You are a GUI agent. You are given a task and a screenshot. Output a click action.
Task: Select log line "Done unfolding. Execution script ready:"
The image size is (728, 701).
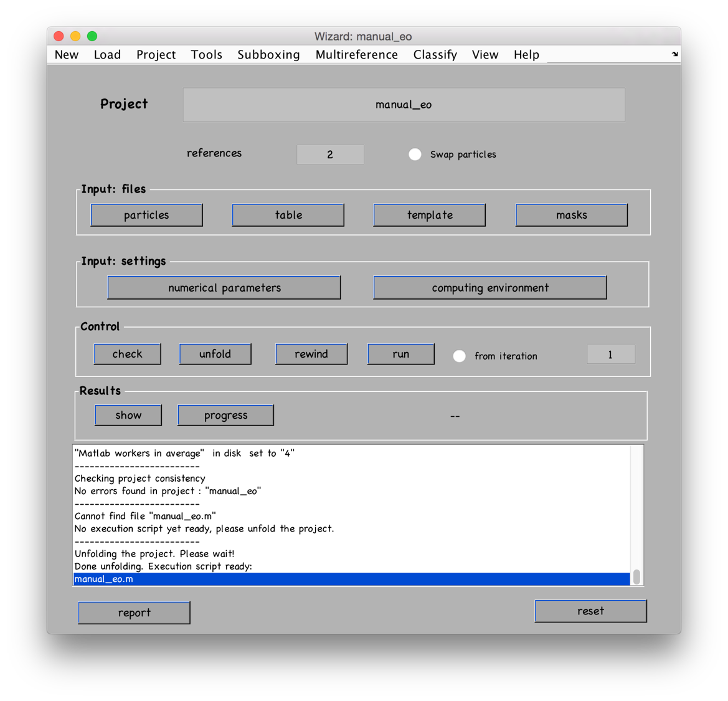[x=163, y=566]
